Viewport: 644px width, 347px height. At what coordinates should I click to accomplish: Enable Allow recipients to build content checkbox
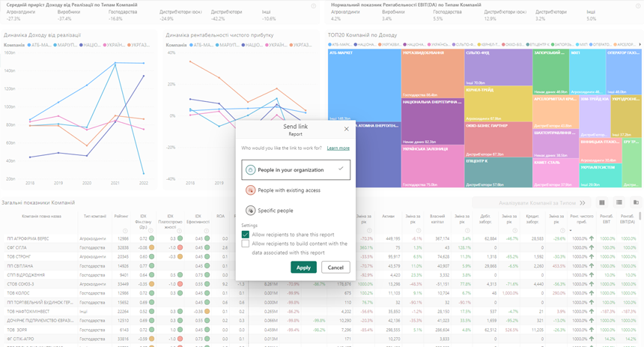pos(245,244)
